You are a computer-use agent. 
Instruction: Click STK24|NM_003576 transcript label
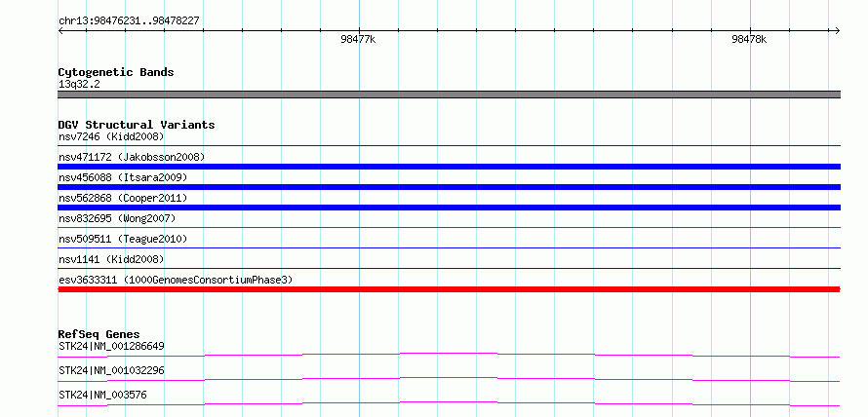[102, 395]
